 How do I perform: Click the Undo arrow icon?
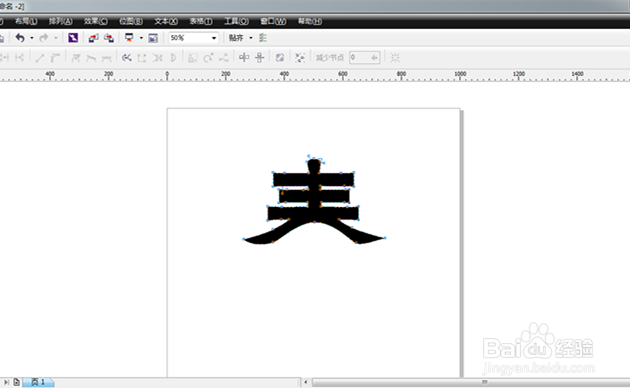click(20, 38)
